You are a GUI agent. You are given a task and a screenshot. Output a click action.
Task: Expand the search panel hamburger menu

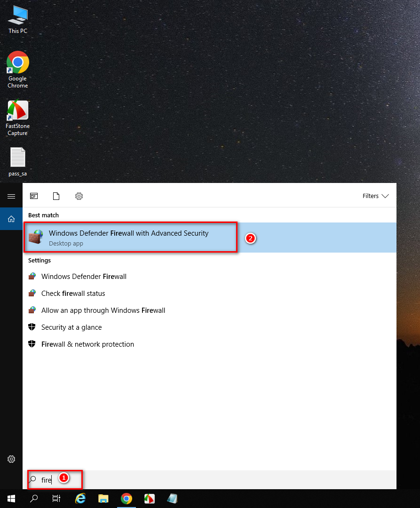point(11,196)
